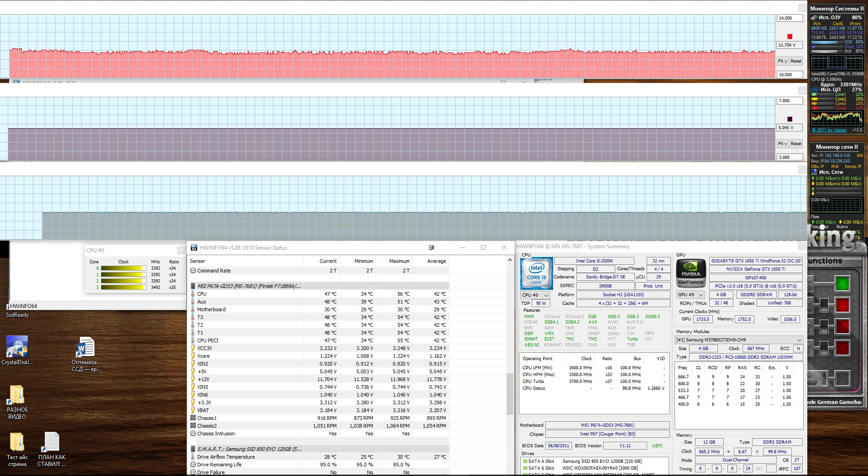Screen dimensions: 868x476
Task: Click the lightning icon next to VCC3V
Action: click(193, 348)
